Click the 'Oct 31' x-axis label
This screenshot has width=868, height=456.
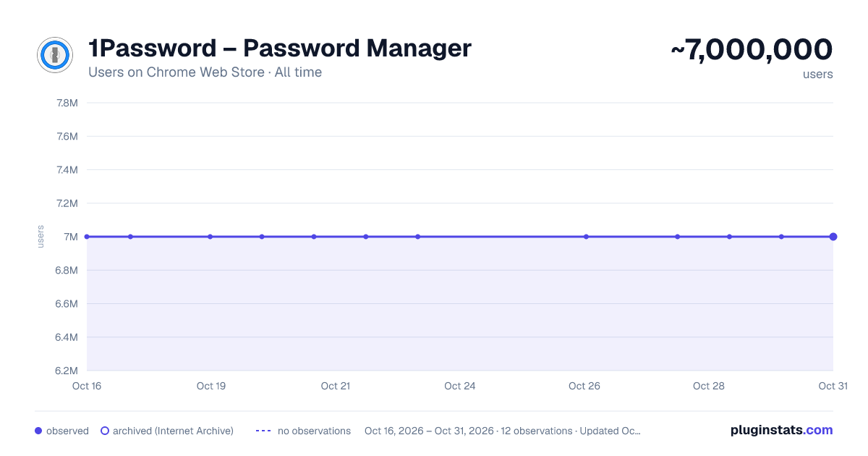tap(833, 386)
